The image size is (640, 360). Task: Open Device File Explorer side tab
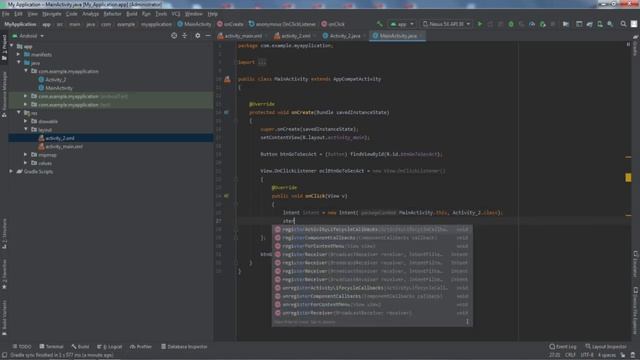pyautogui.click(x=636, y=310)
